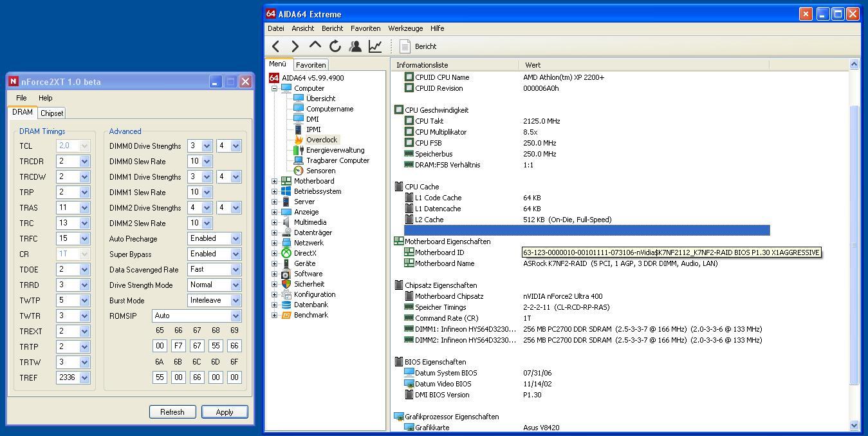Image resolution: width=868 pixels, height=436 pixels.
Task: Open the Ansicht menu
Action: (x=303, y=28)
